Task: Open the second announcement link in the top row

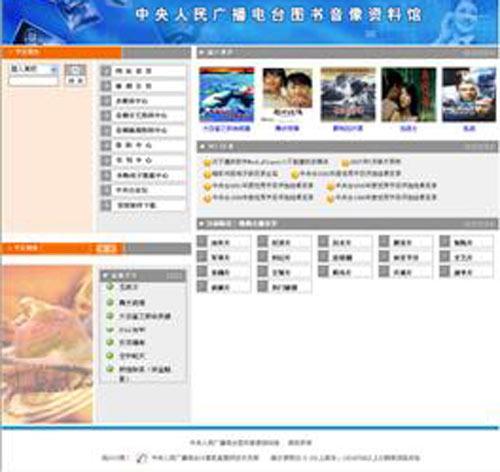Action: [374, 162]
